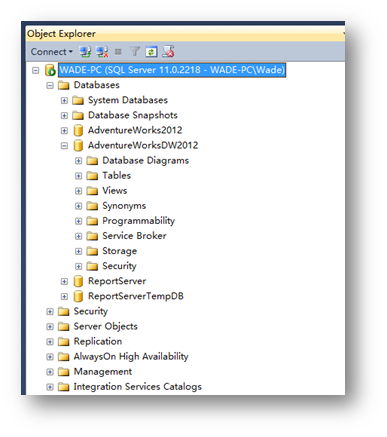Expand the Tables folder
The height and width of the screenshot is (437, 387).
pos(78,176)
